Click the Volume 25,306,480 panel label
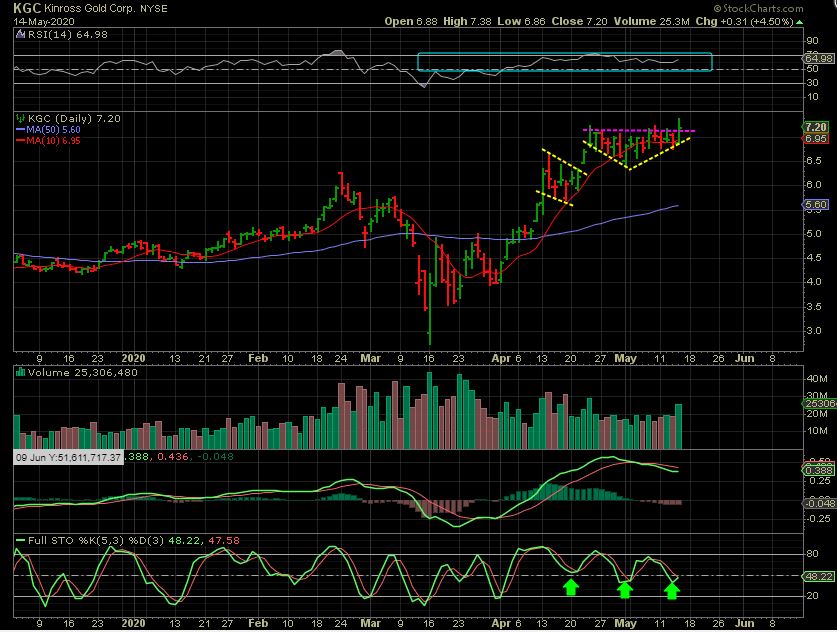The height and width of the screenshot is (632, 837). pos(83,373)
